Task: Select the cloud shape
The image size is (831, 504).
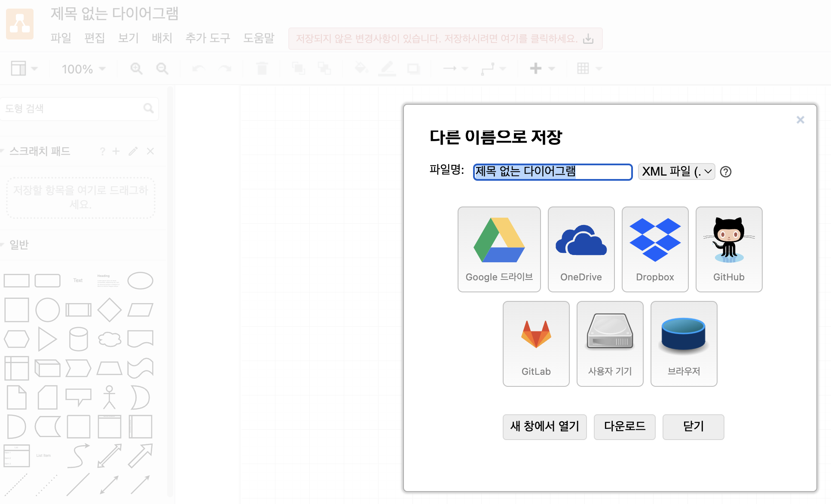Action: pyautogui.click(x=110, y=339)
